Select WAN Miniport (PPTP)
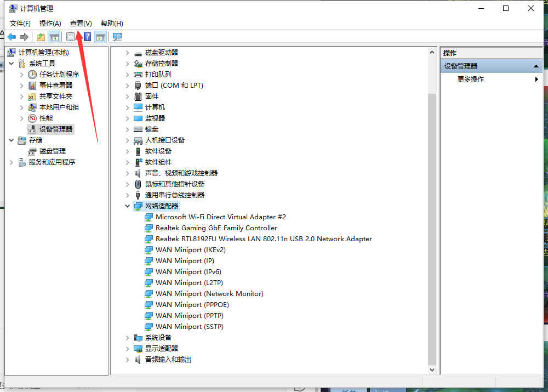 pyautogui.click(x=190, y=315)
